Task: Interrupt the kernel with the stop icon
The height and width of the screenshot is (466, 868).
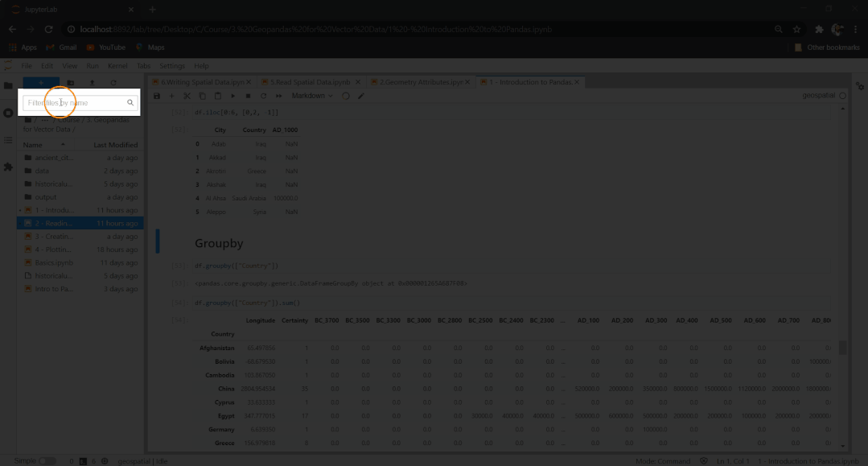Action: (248, 96)
